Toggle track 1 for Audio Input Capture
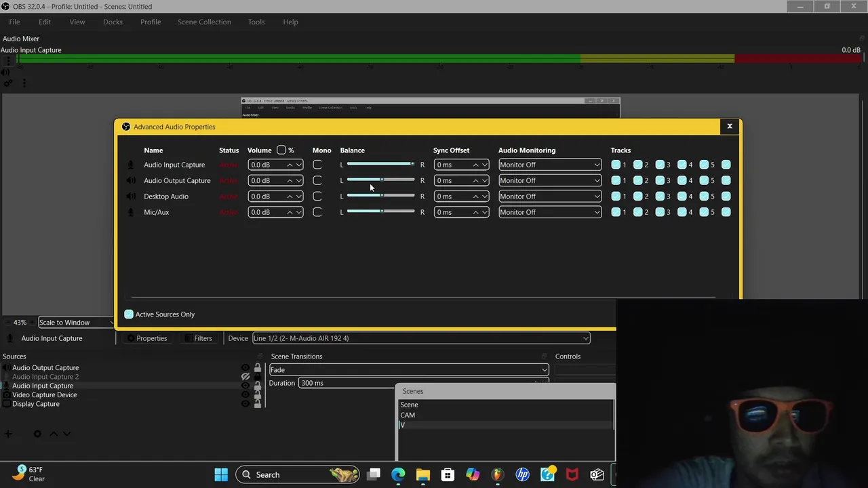Screen dimensions: 868x488 point(616,165)
